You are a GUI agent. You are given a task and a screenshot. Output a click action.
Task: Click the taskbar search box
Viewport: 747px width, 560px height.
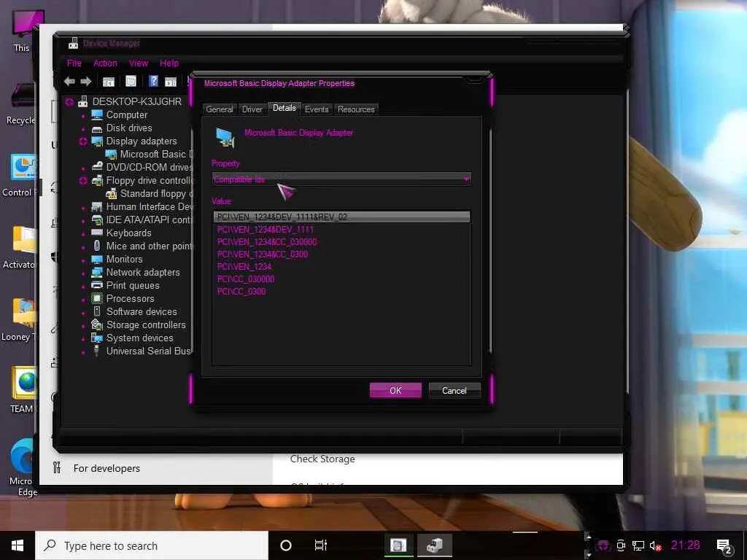pyautogui.click(x=152, y=545)
